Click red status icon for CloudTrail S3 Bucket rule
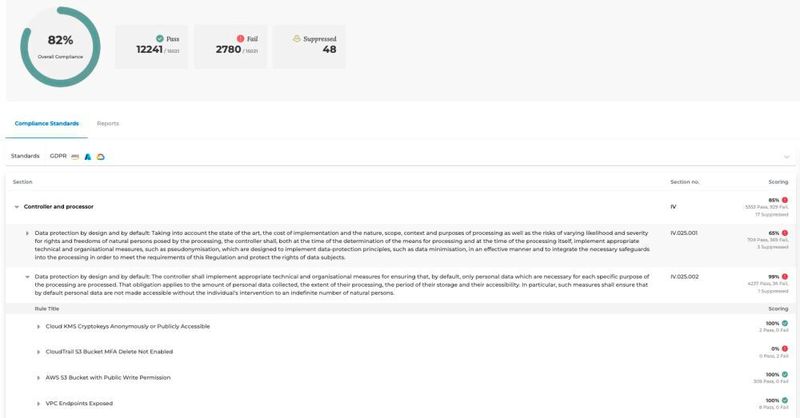The width and height of the screenshot is (800, 418). (785, 349)
